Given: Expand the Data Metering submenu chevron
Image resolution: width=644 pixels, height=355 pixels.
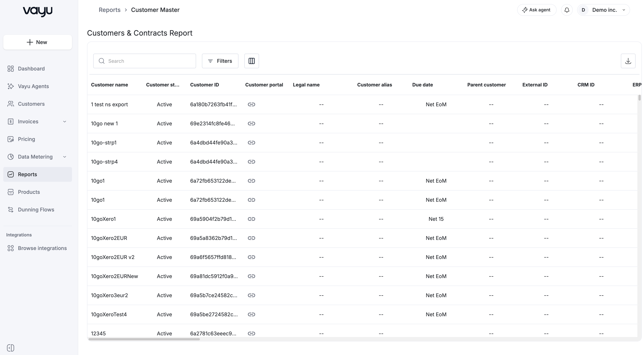Looking at the screenshot, I should click(64, 157).
